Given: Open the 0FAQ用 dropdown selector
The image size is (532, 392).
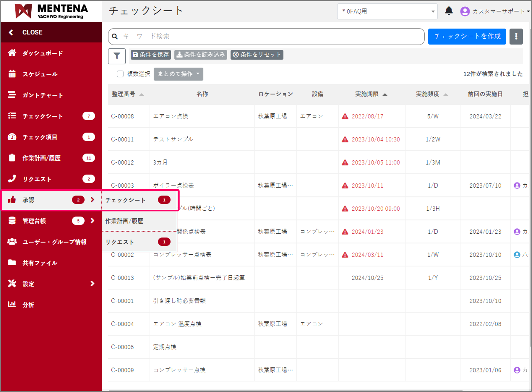Looking at the screenshot, I should (x=387, y=12).
